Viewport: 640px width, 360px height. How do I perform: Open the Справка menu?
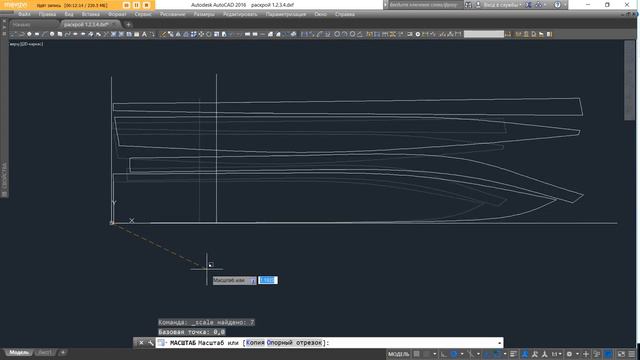pos(344,14)
